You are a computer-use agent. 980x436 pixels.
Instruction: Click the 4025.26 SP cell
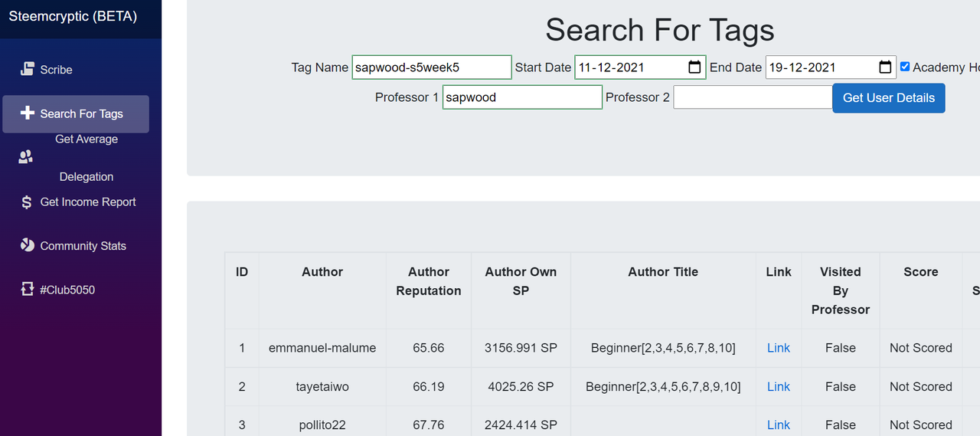pos(521,387)
